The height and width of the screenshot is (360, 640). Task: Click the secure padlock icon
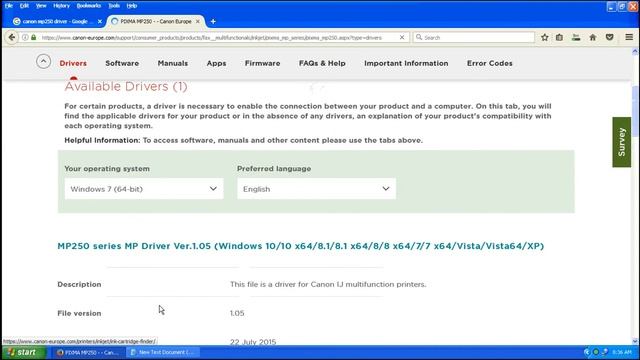(34, 38)
